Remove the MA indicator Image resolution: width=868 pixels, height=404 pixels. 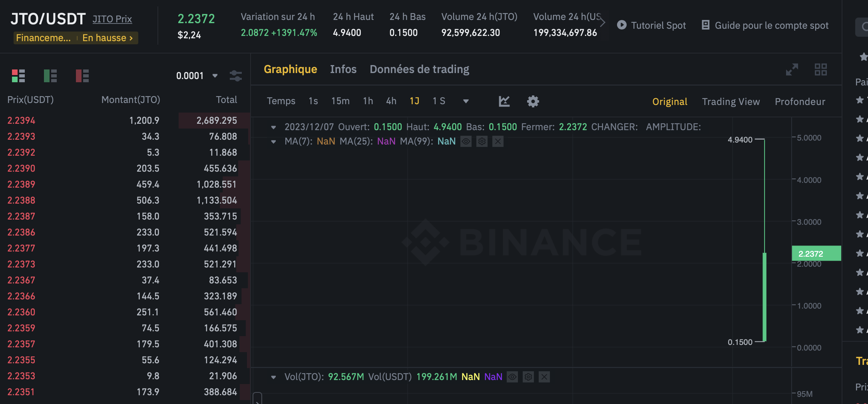498,141
